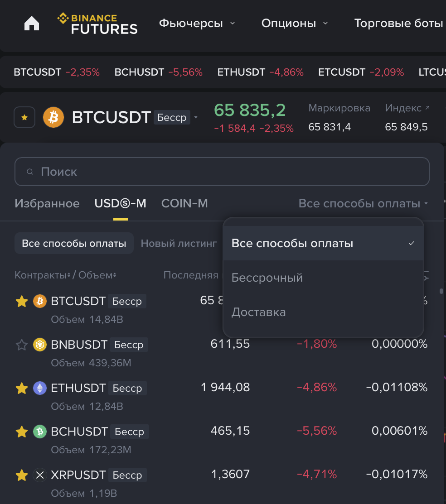Image resolution: width=446 pixels, height=504 pixels.
Task: Switch to the COIN-M tab
Action: pyautogui.click(x=184, y=204)
